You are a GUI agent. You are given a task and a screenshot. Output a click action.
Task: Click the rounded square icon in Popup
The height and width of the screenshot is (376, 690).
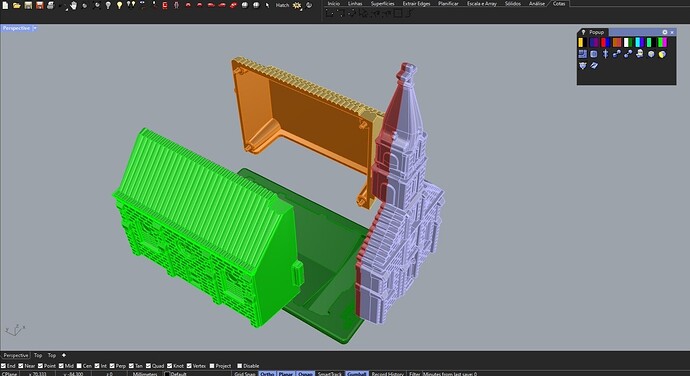click(594, 54)
